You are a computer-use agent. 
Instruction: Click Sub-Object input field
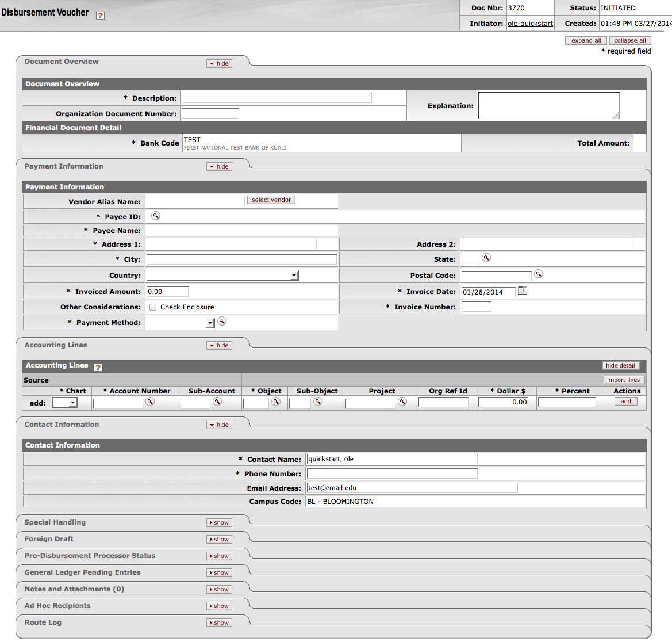(x=300, y=403)
